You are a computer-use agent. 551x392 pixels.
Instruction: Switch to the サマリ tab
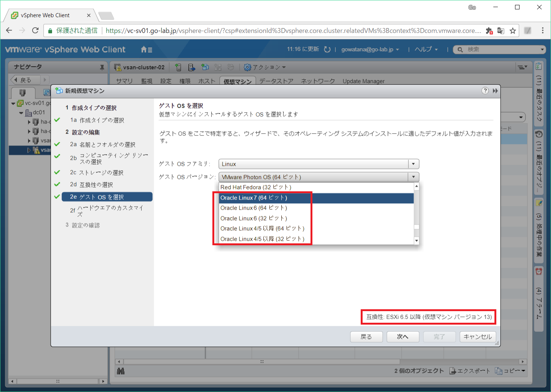pos(124,81)
